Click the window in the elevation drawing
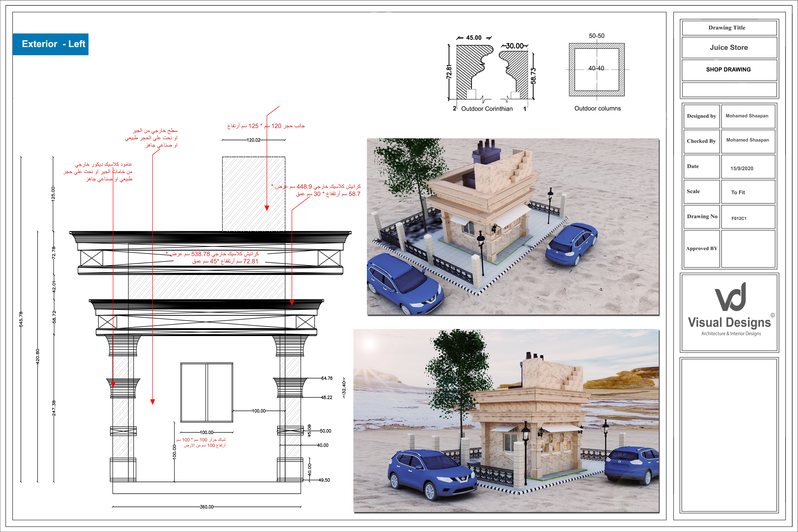798x532 pixels. coord(207,392)
